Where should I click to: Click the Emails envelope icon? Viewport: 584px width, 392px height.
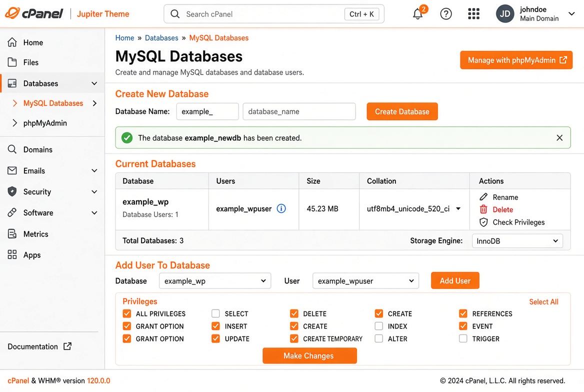point(12,170)
